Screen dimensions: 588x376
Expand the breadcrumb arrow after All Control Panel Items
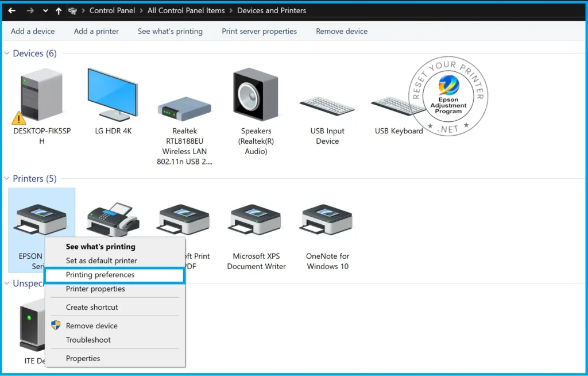pyautogui.click(x=231, y=11)
